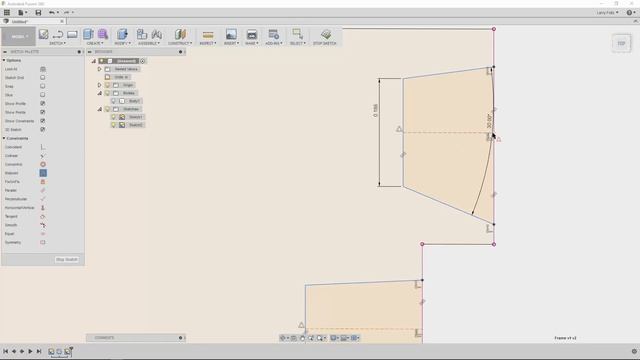Viewport: 640px width, 360px height.
Task: Click the Construct plane icon
Action: pos(180,34)
